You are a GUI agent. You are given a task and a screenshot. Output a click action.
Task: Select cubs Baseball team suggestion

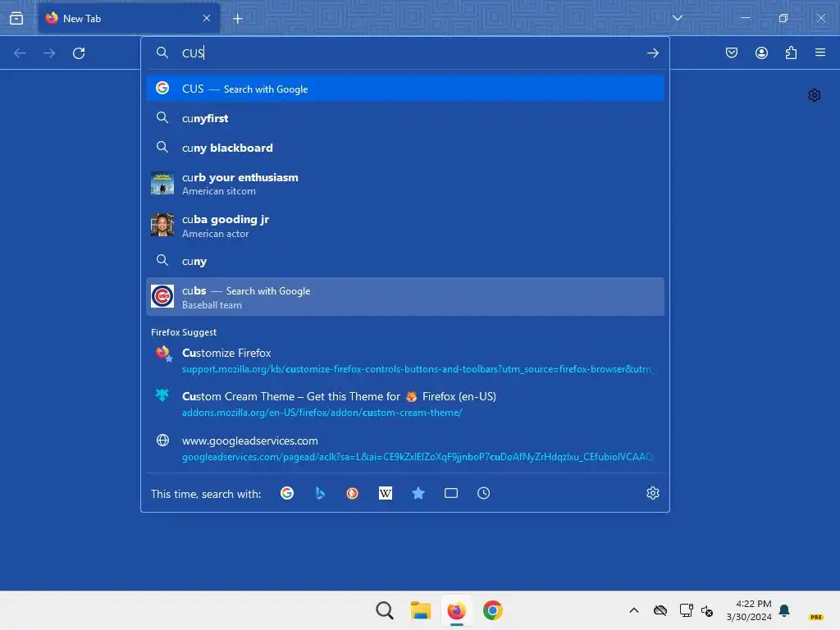tap(405, 297)
